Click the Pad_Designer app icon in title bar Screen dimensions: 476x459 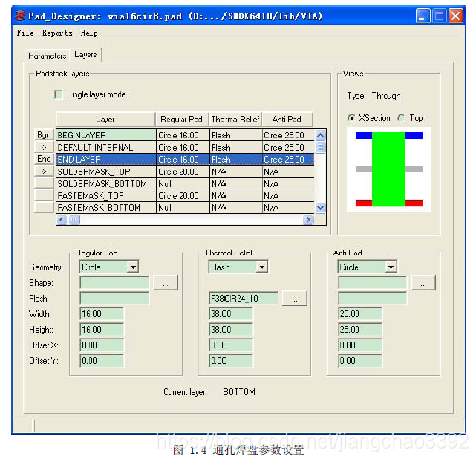point(22,16)
